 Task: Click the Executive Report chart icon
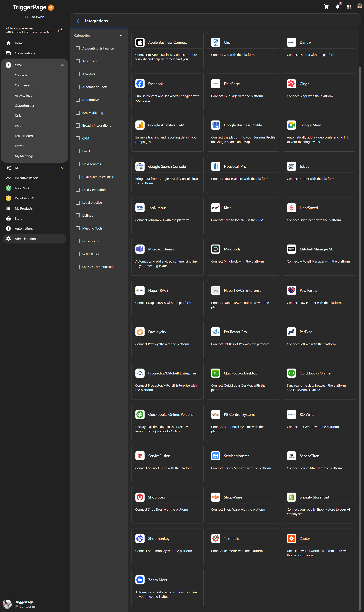[8, 178]
